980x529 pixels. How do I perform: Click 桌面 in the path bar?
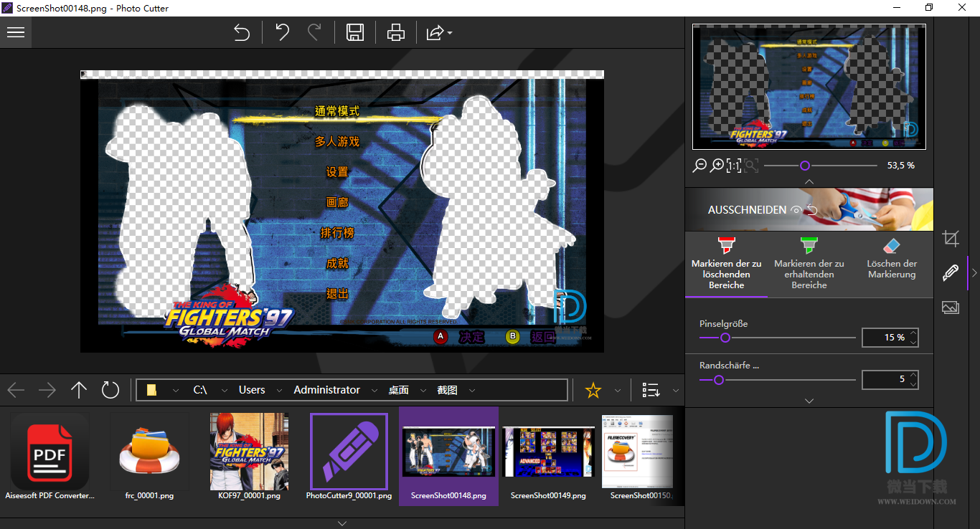point(399,390)
